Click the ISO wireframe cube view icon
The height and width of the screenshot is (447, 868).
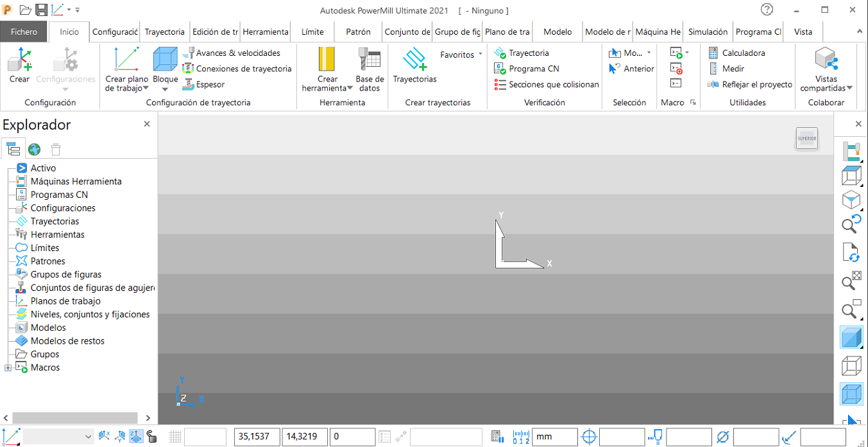[851, 200]
